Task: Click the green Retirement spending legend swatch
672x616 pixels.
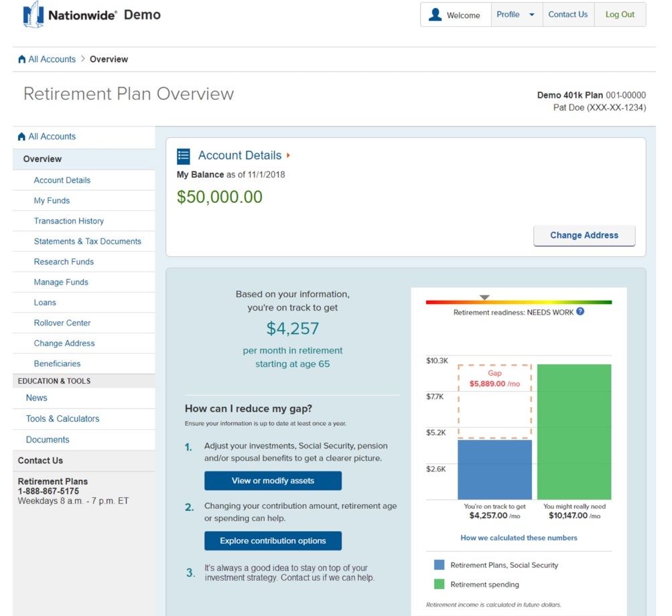Action: point(440,584)
